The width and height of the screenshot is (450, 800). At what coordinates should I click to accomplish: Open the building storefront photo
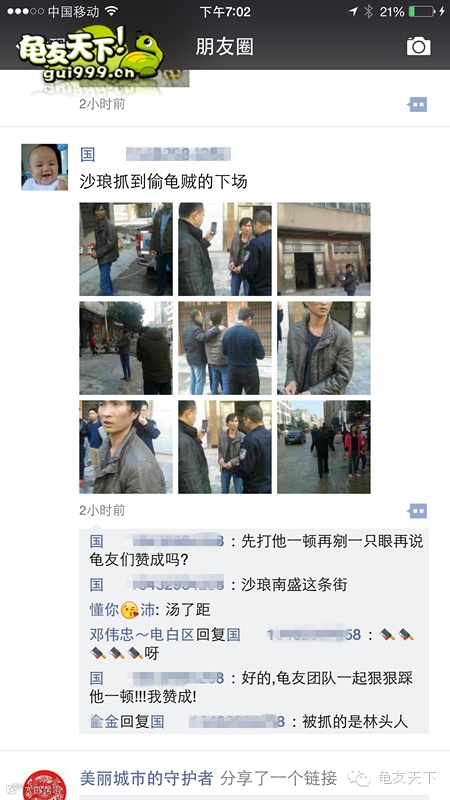coord(323,249)
